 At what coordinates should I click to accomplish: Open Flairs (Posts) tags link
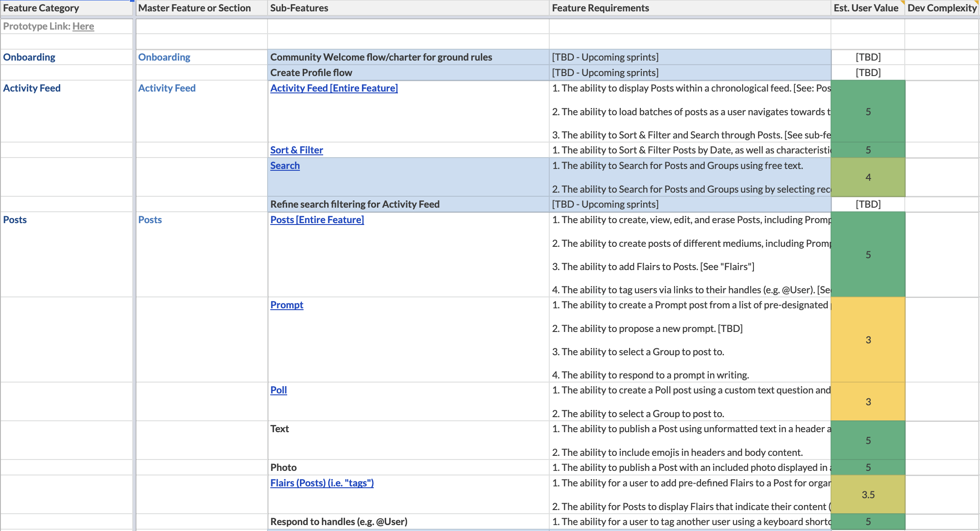(x=322, y=483)
